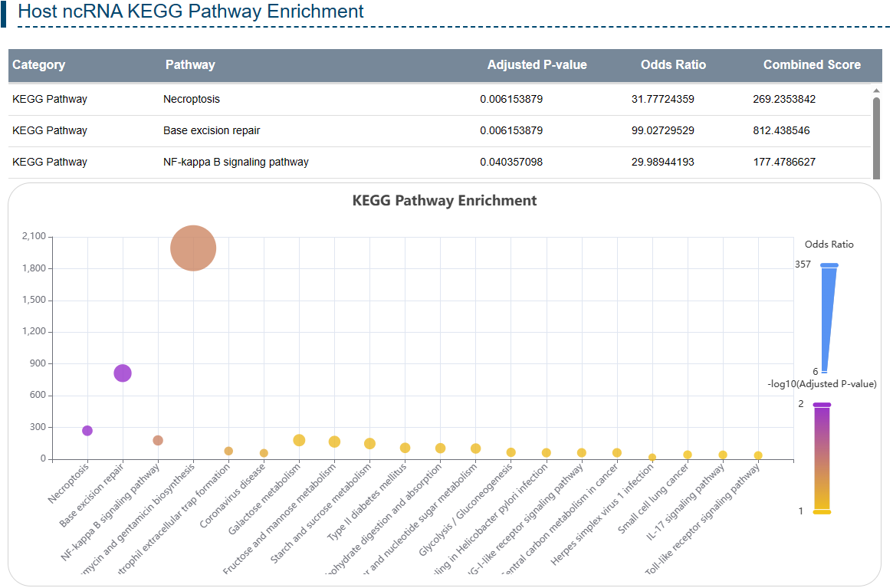Click the largest bubble in the enrichment chart

pos(193,248)
